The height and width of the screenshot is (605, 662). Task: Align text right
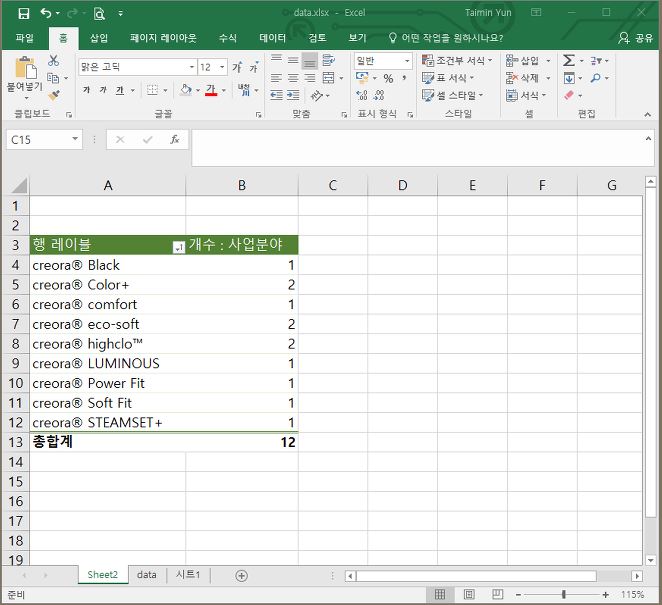tap(310, 78)
